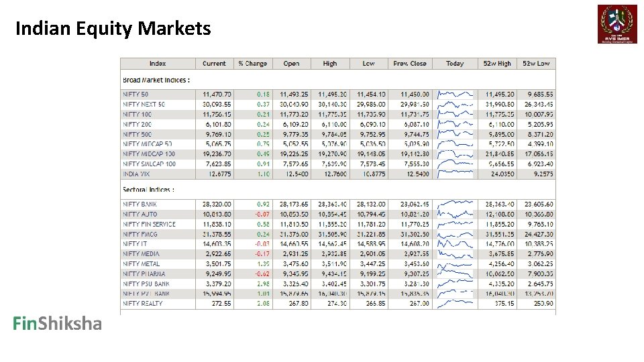Sort by the % Change column header
This screenshot has width=644, height=362.
pyautogui.click(x=252, y=64)
